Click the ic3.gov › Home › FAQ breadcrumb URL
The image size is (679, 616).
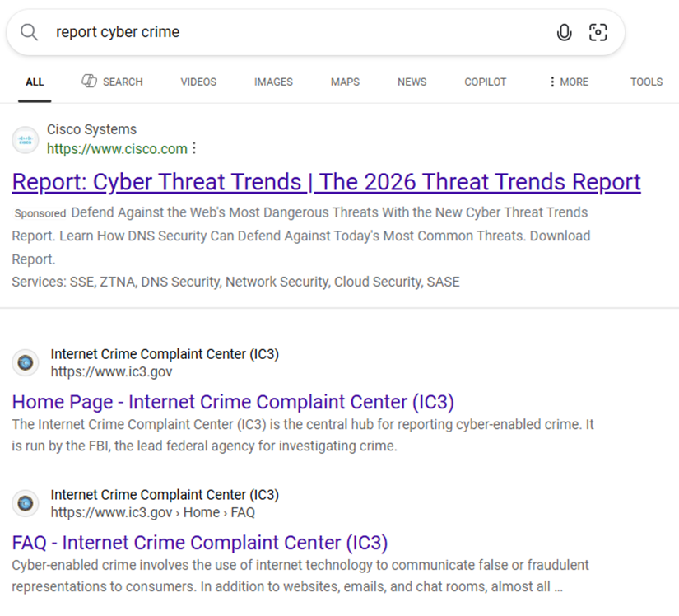tap(153, 512)
